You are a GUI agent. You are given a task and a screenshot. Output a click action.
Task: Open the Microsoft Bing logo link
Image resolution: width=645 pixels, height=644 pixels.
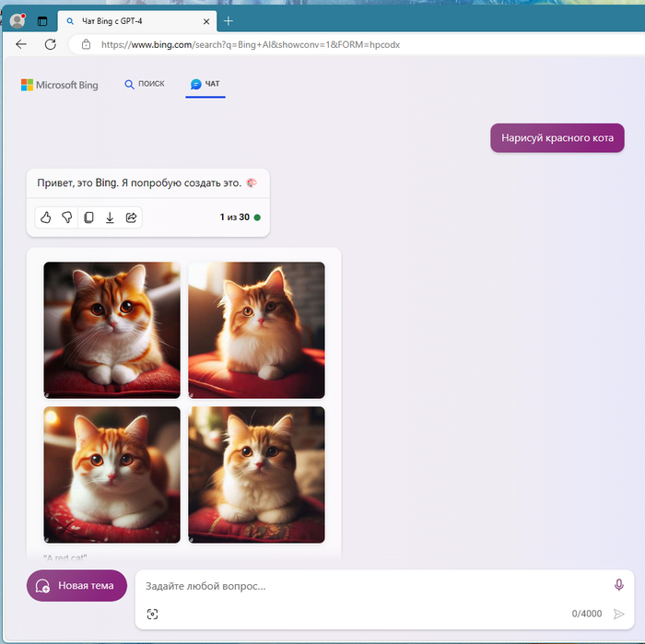tap(60, 85)
